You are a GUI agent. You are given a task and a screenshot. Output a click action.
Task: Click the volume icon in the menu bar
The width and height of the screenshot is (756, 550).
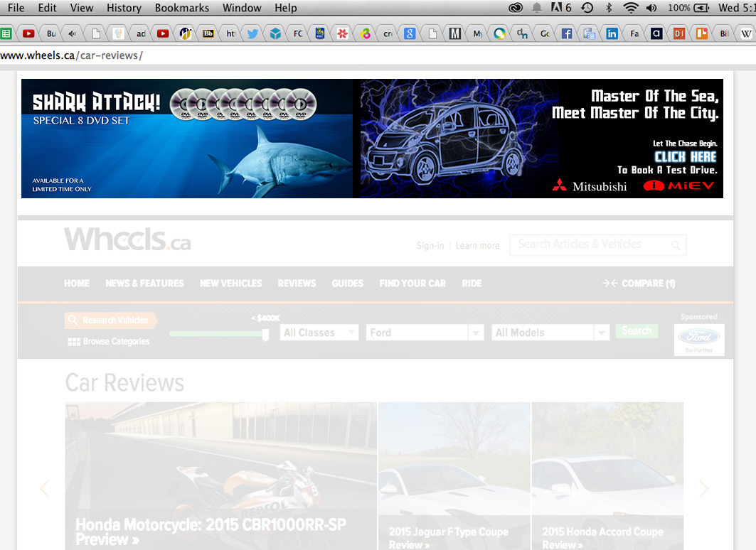[x=651, y=8]
